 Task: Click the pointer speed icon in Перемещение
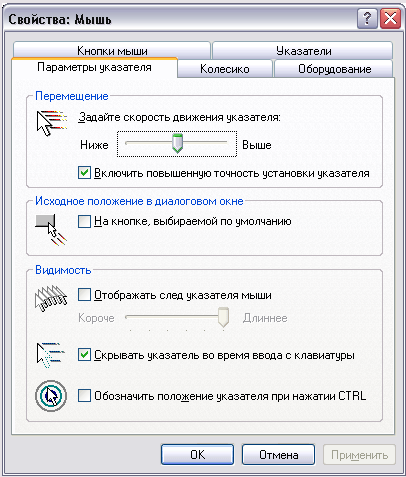click(x=52, y=123)
